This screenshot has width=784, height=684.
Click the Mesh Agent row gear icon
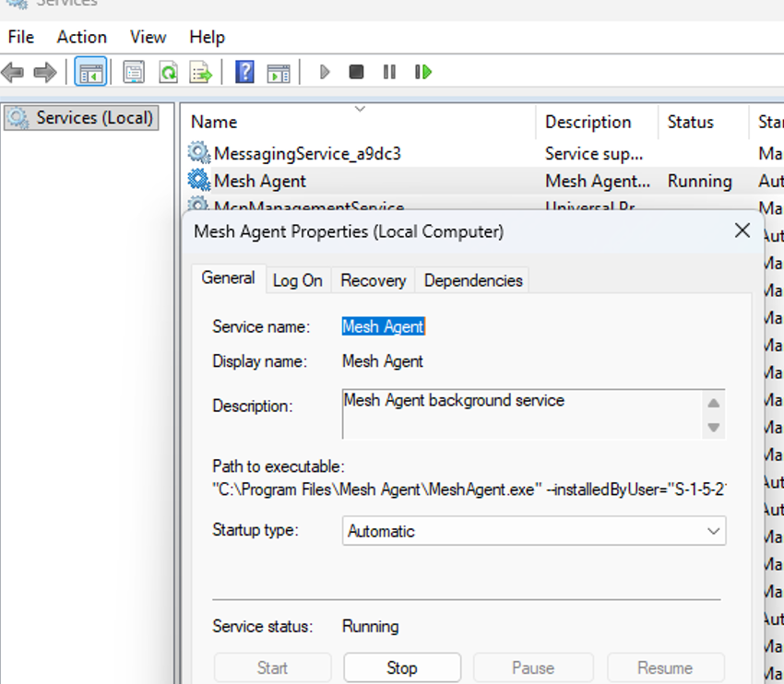click(x=199, y=180)
